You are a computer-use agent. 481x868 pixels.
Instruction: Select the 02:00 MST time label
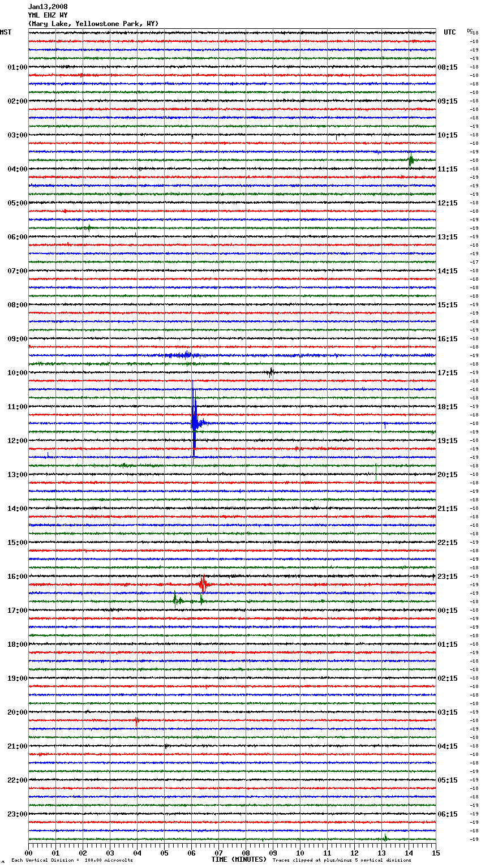pos(18,101)
